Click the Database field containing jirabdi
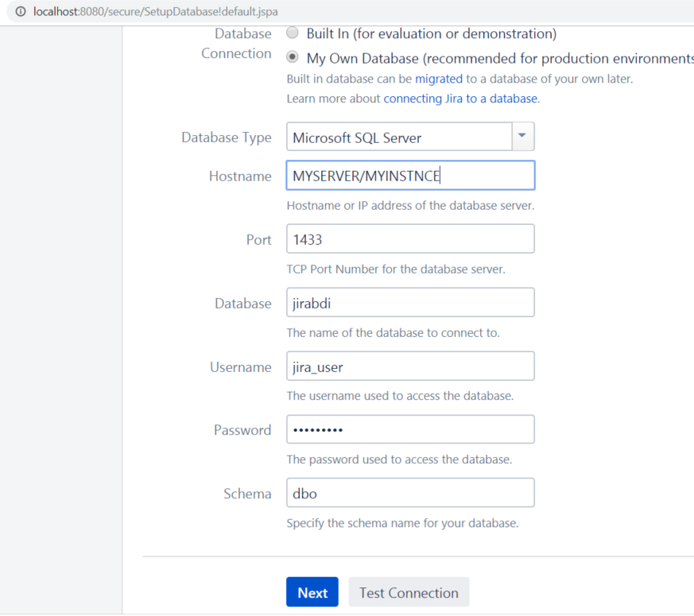The image size is (694, 616). point(410,303)
